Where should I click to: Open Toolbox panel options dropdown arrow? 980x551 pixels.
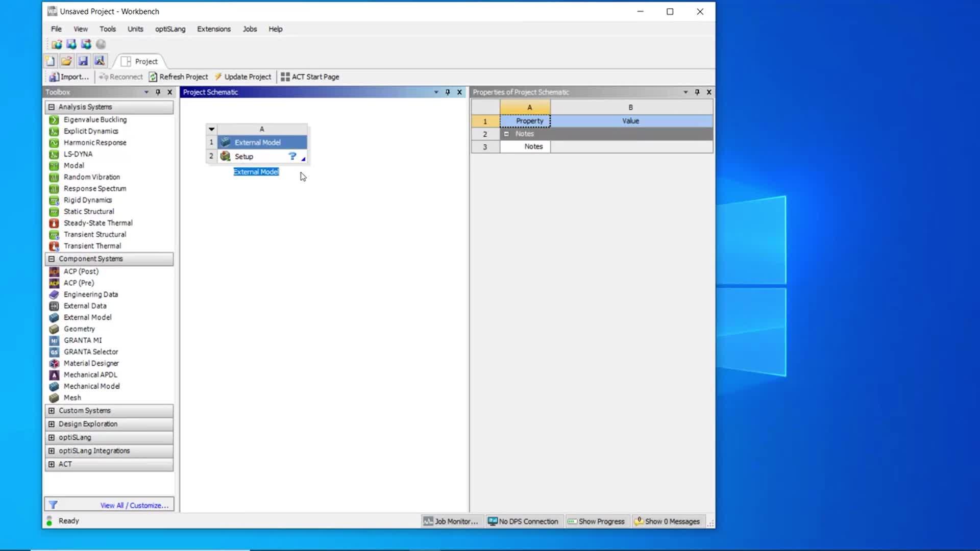146,92
